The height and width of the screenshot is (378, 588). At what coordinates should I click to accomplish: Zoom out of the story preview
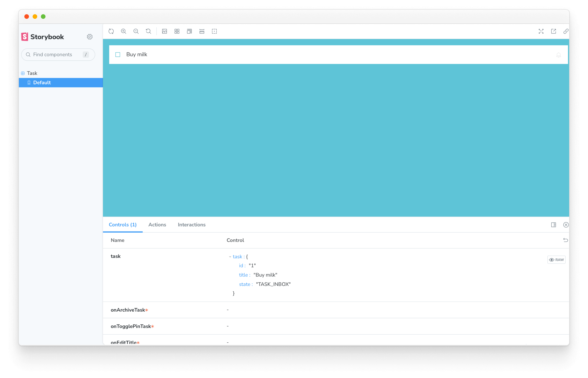(x=136, y=31)
